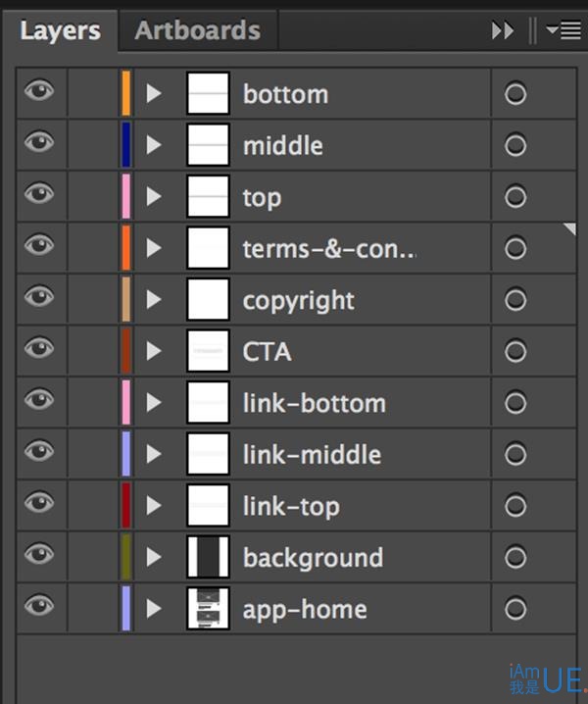Click target circle for background layer

click(x=515, y=557)
